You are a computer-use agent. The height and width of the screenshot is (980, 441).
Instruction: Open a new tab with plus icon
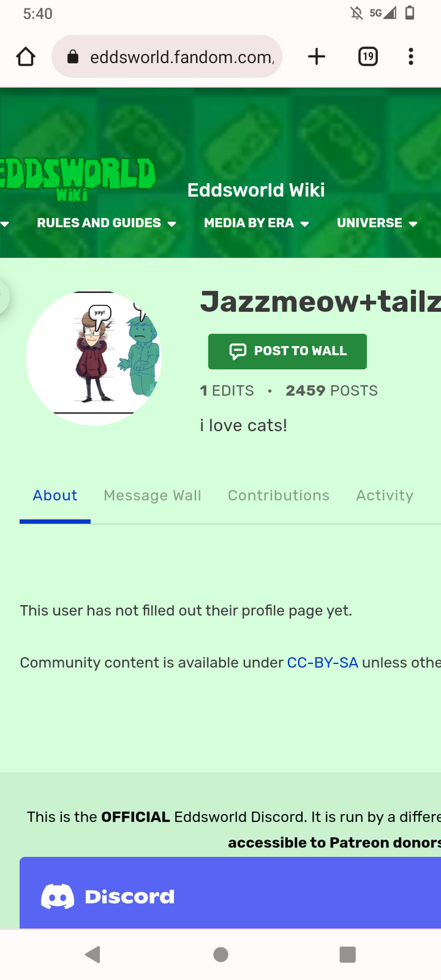[316, 57]
